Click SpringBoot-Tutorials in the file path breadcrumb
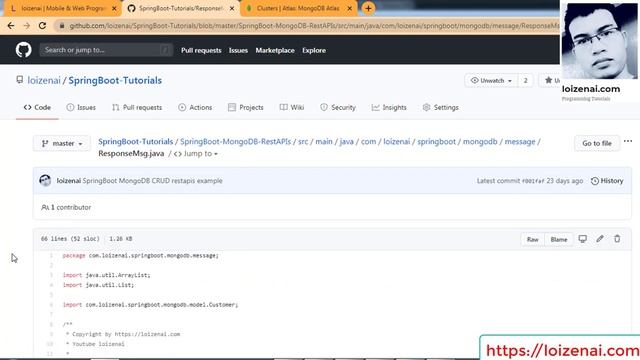This screenshot has width=640, height=360. tap(136, 142)
